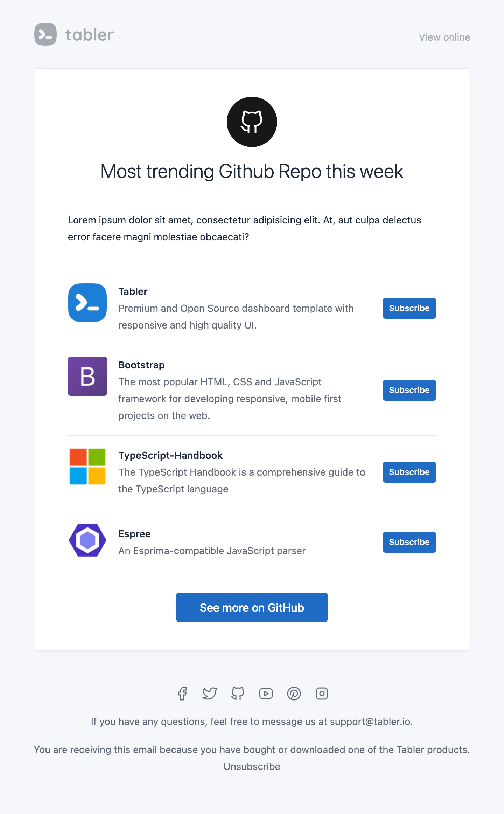Open the YouTube footer icon
The width and height of the screenshot is (504, 814).
click(x=266, y=694)
